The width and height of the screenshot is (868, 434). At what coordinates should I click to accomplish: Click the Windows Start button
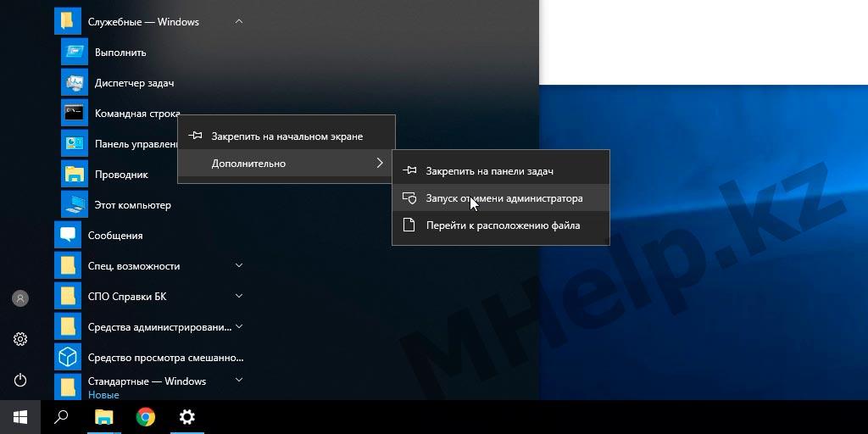[20, 417]
